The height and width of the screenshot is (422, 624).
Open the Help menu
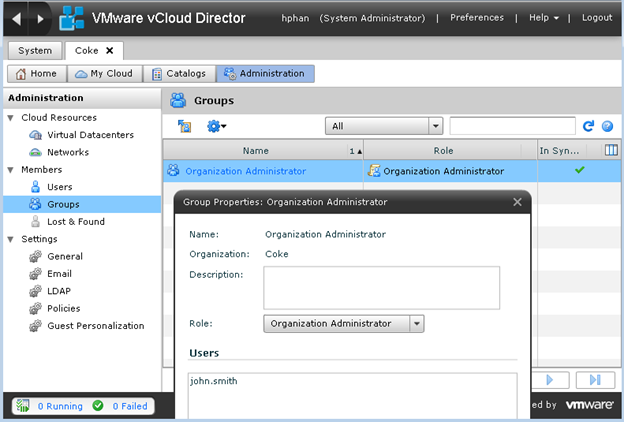pyautogui.click(x=543, y=18)
